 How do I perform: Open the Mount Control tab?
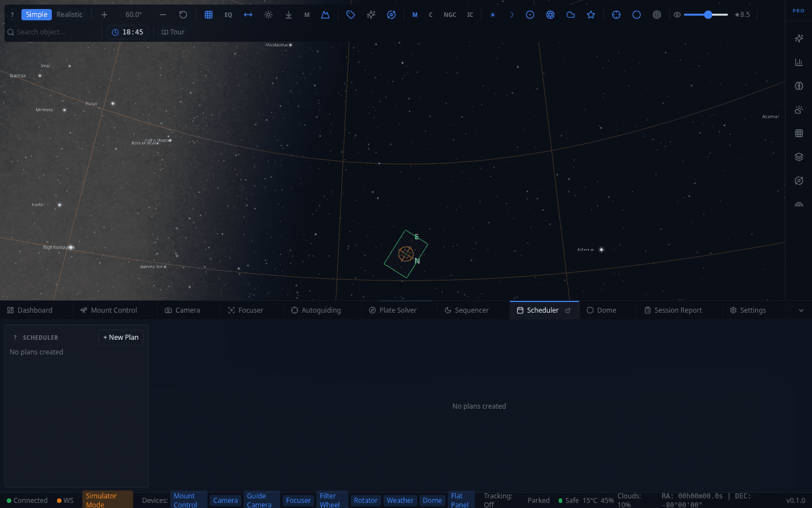point(108,310)
